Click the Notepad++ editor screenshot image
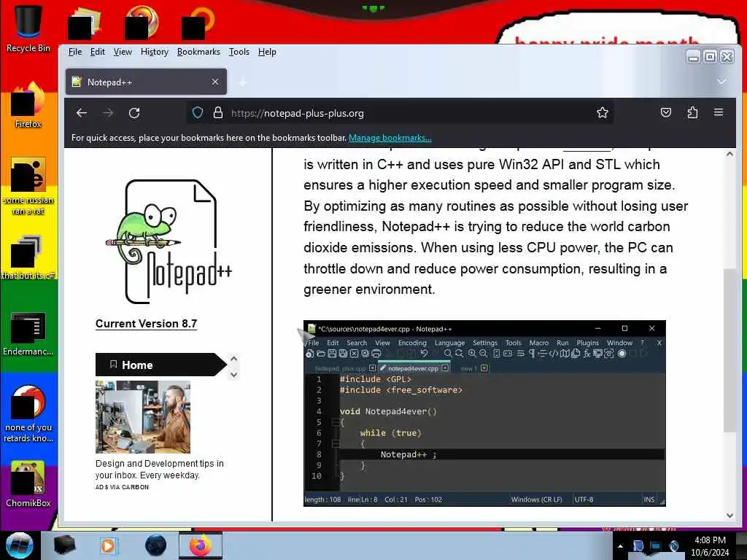The height and width of the screenshot is (560, 747). 484,413
